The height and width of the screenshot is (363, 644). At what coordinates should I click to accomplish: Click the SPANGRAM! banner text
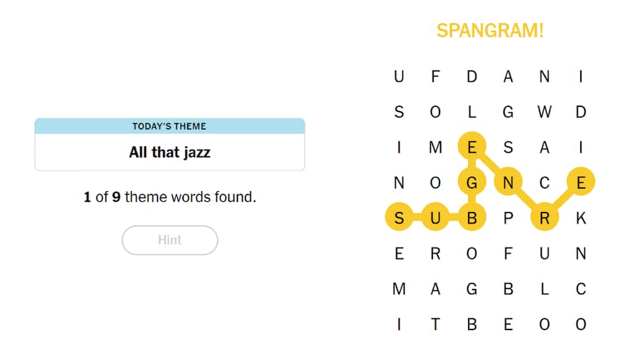tap(490, 30)
